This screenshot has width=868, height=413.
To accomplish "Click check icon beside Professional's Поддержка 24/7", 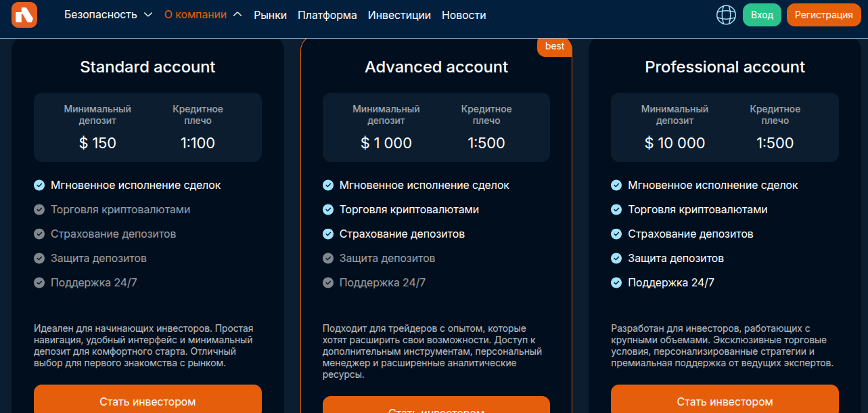I will [x=616, y=283].
